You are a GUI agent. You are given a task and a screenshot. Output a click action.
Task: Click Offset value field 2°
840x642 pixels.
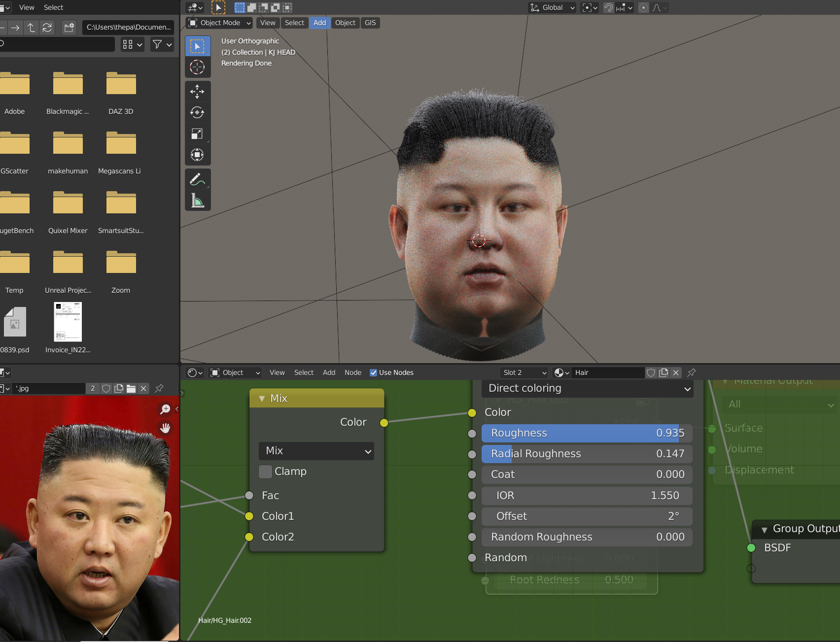coord(587,516)
